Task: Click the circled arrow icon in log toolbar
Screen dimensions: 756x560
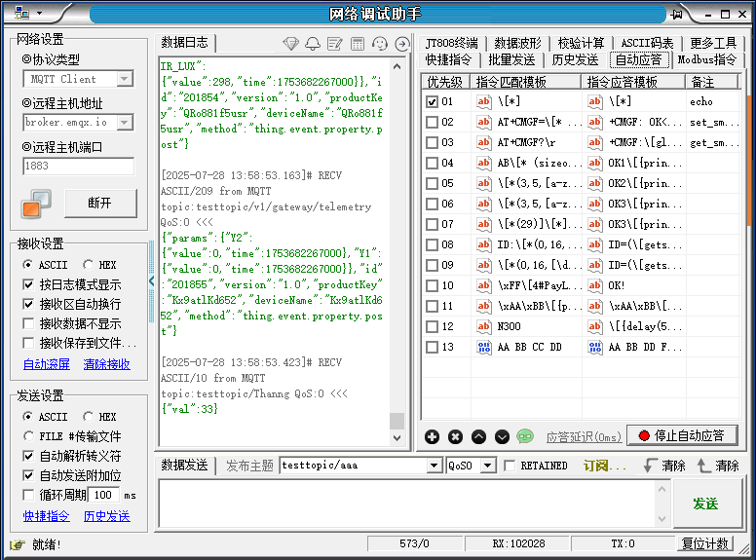Action: point(401,44)
